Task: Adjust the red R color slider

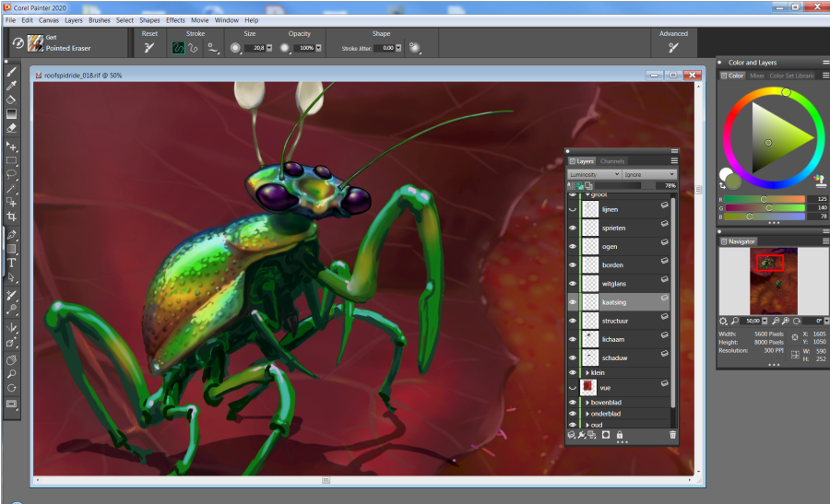Action: (x=765, y=199)
